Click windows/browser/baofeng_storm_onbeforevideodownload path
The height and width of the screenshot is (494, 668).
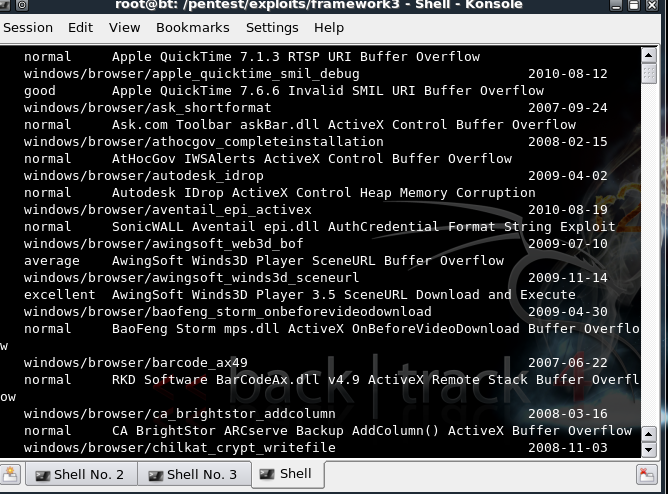pos(227,312)
